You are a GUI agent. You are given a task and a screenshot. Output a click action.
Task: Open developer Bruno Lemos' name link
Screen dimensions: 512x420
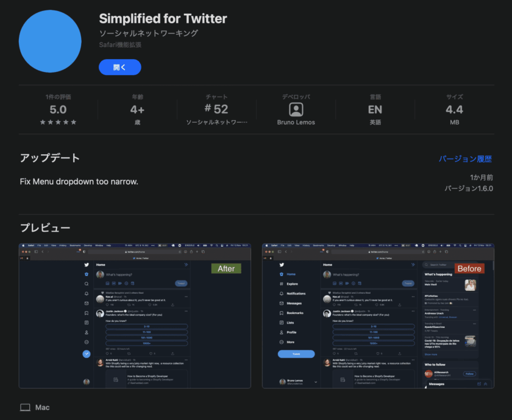(296, 122)
